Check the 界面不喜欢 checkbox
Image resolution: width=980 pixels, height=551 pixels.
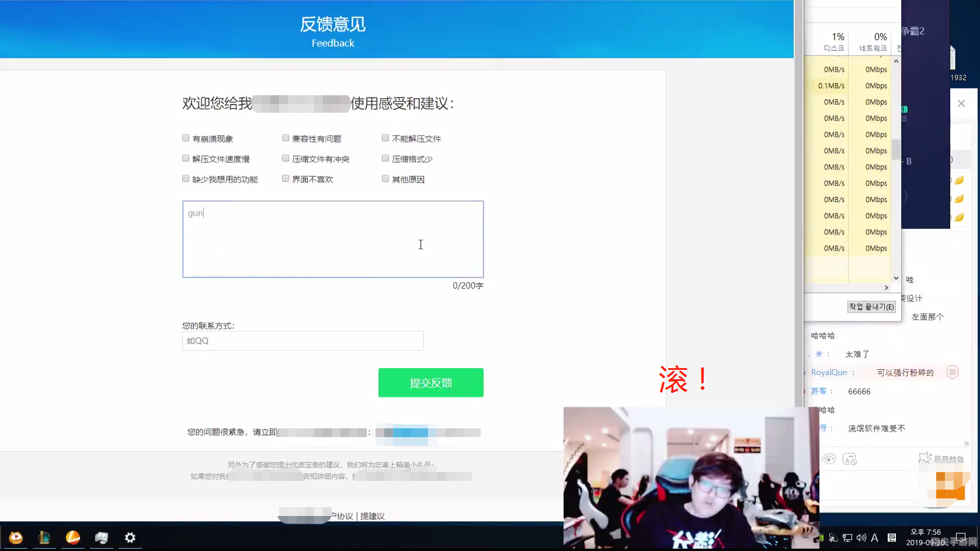[x=286, y=179]
